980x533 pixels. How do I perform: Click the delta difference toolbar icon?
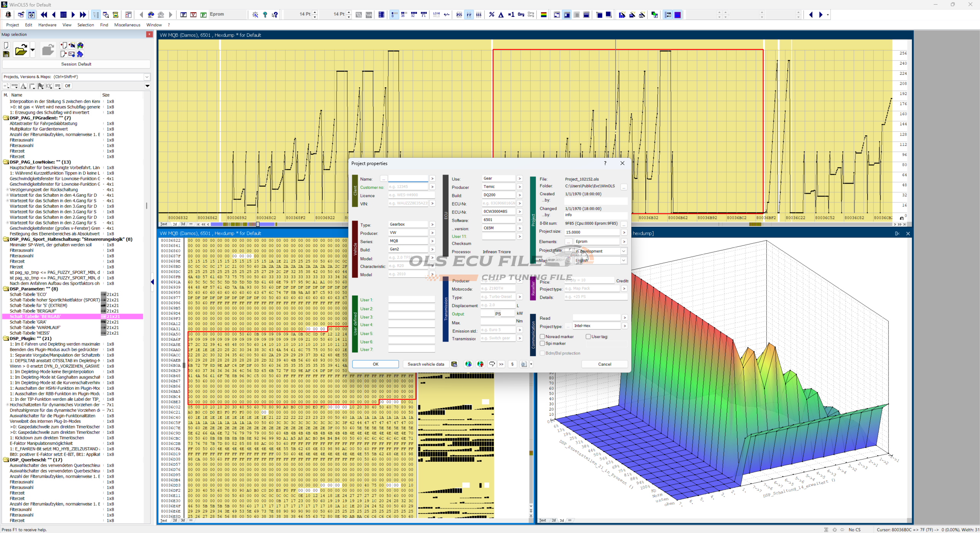(501, 15)
